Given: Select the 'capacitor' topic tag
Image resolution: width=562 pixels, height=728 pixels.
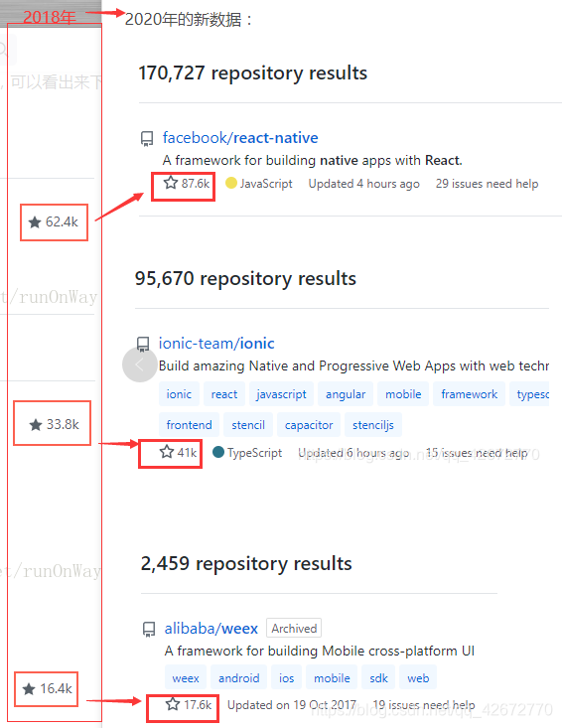Looking at the screenshot, I should 309,425.
